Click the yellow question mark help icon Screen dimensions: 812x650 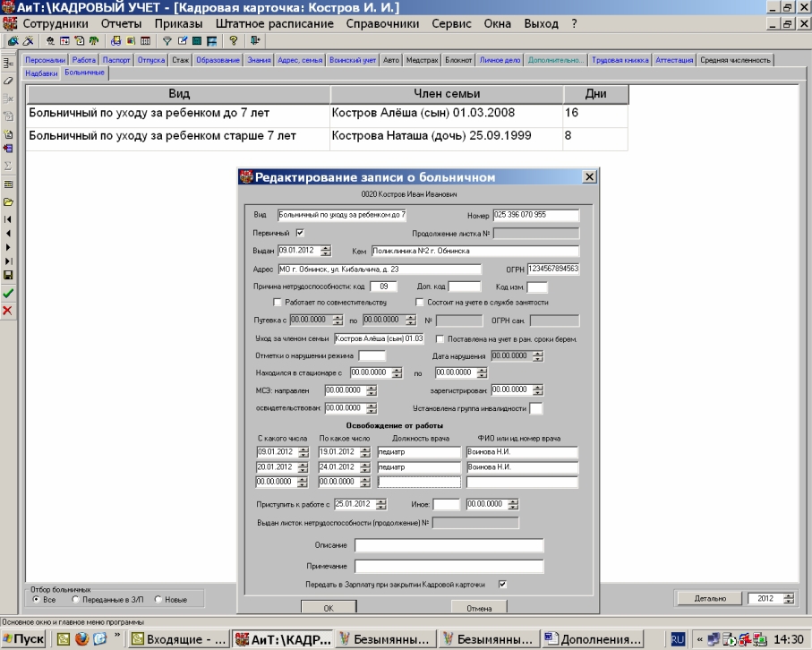234,41
